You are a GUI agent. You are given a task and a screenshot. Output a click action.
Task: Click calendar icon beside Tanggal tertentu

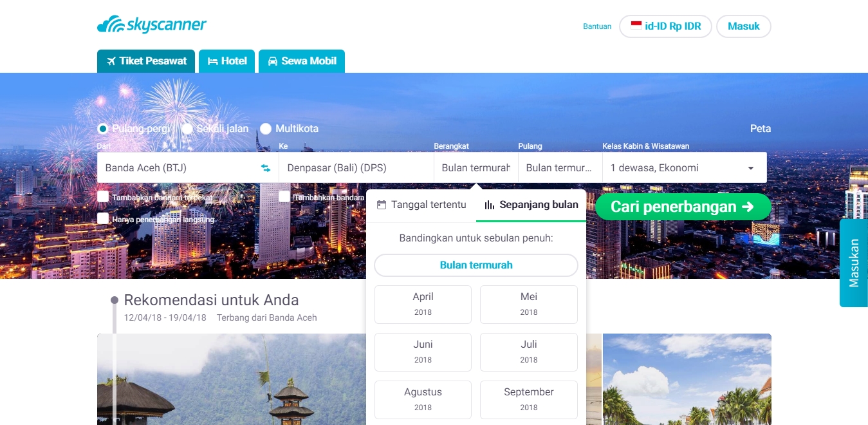382,205
